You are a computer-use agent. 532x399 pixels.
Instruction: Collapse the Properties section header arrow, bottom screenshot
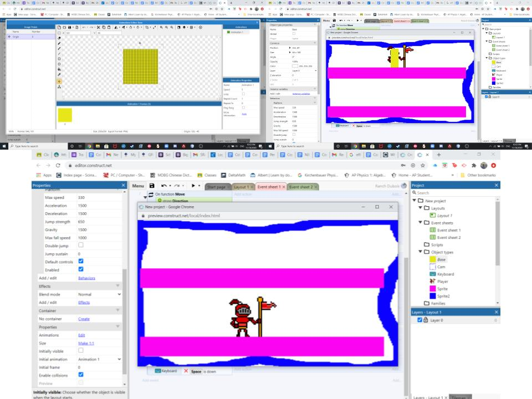[x=117, y=327]
